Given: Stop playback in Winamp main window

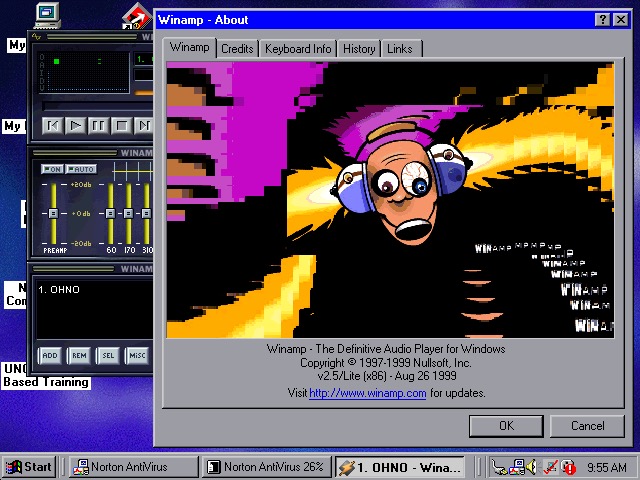Looking at the screenshot, I should (121, 125).
